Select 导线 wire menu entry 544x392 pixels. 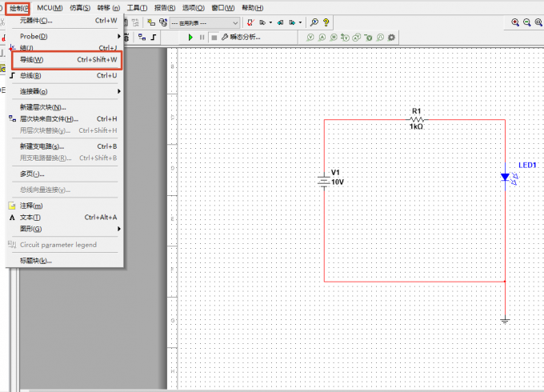[66, 60]
